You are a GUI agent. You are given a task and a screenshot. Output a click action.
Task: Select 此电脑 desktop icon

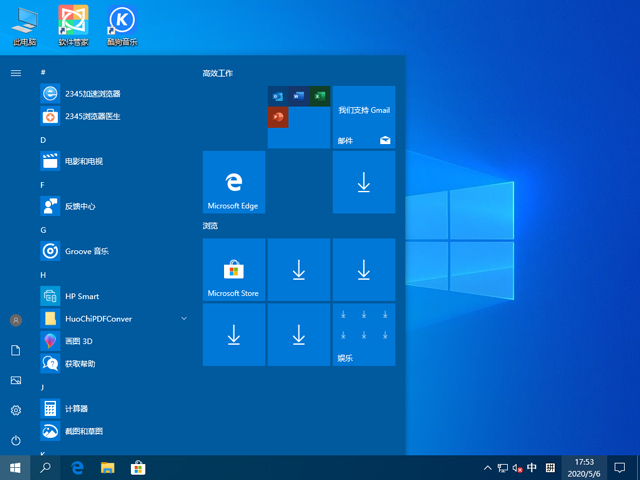point(25,27)
